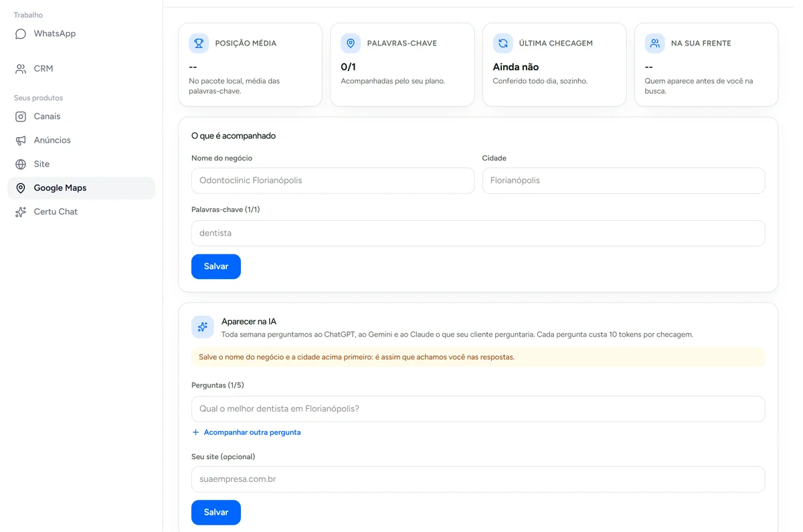Click the Canais Instagram-style icon
This screenshot has height=532, width=803.
(21, 116)
